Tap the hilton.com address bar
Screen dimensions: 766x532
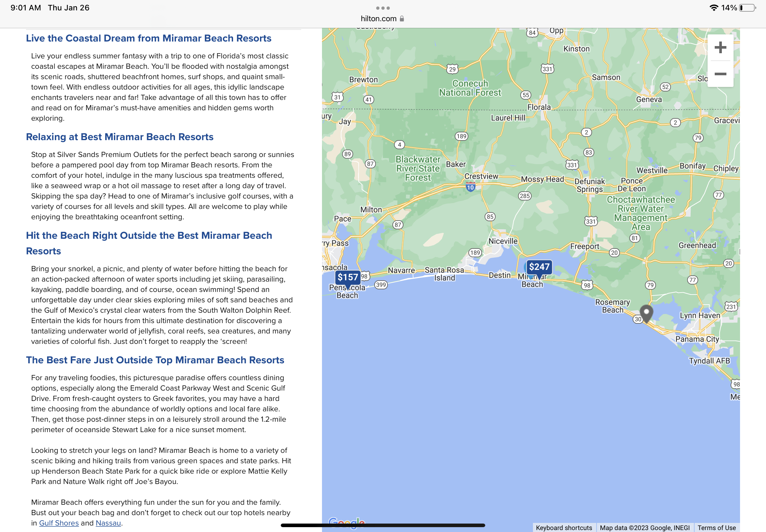click(383, 19)
